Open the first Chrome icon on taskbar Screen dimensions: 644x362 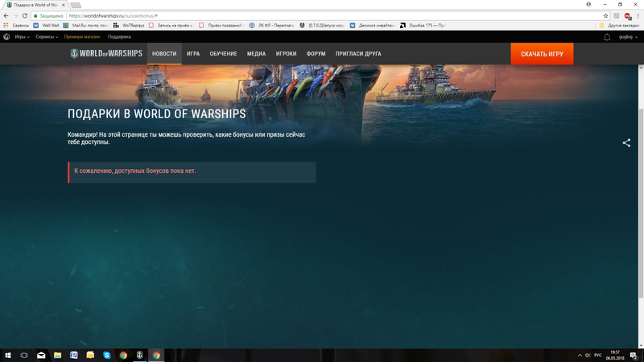point(123,355)
